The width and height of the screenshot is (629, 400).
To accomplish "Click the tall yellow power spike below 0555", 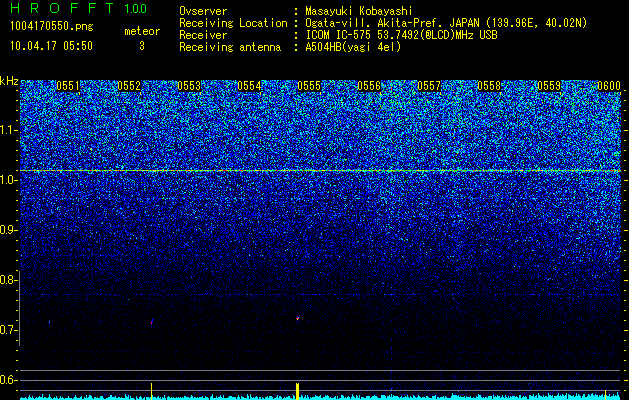I will tap(297, 391).
